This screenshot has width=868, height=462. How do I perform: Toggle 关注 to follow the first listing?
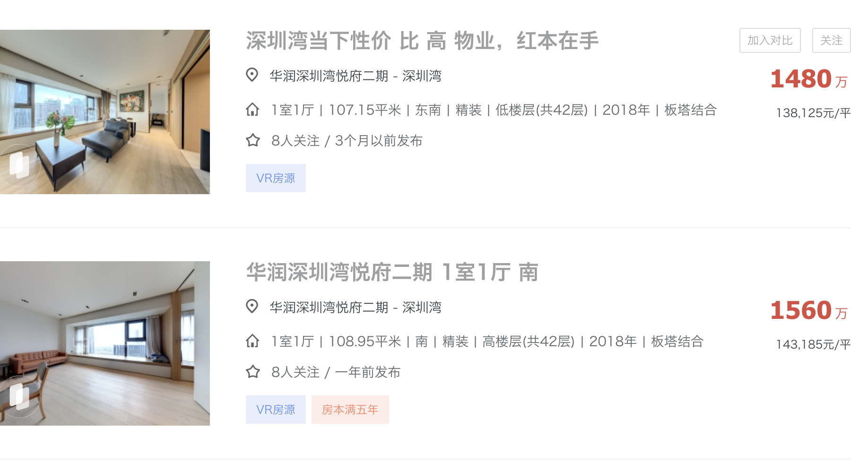click(831, 41)
